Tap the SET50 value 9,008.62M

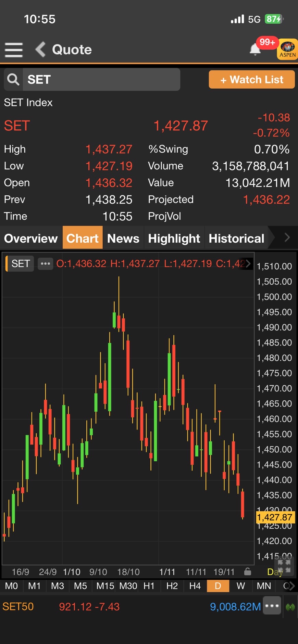click(x=235, y=606)
